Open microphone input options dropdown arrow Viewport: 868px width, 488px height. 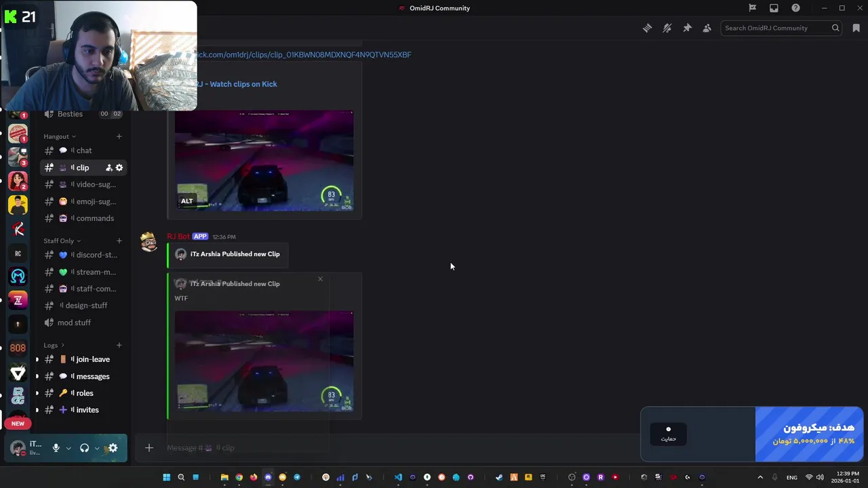pyautogui.click(x=68, y=448)
